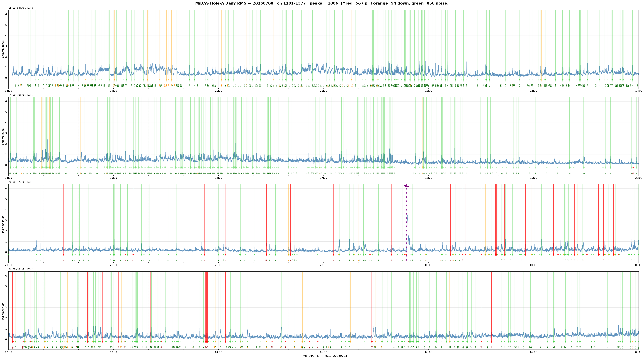This screenshot has height=359, width=644.
Task: Click the green peak number 863
Action: pos(186,347)
